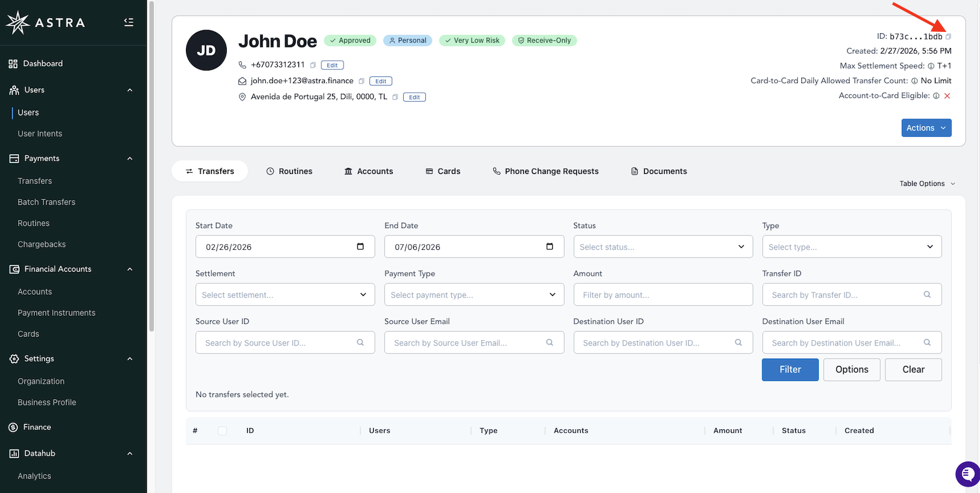The height and width of the screenshot is (493, 980).
Task: Expand the Payment Type dropdown
Action: [x=474, y=295]
